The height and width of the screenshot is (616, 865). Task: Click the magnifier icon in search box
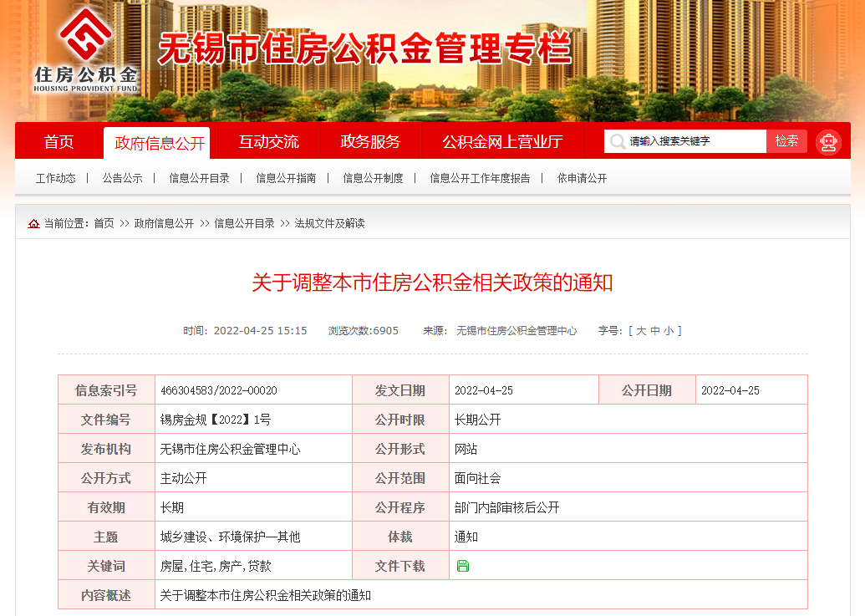coord(617,141)
